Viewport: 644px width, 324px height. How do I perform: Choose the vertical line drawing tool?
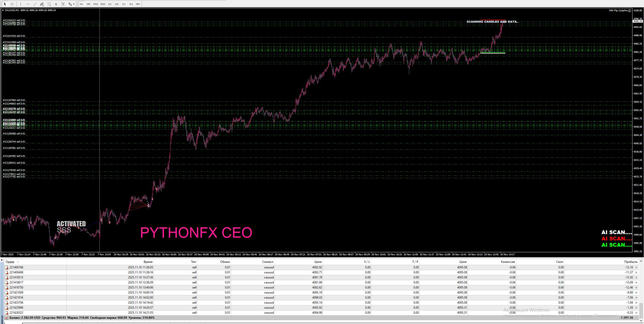pos(21,4)
